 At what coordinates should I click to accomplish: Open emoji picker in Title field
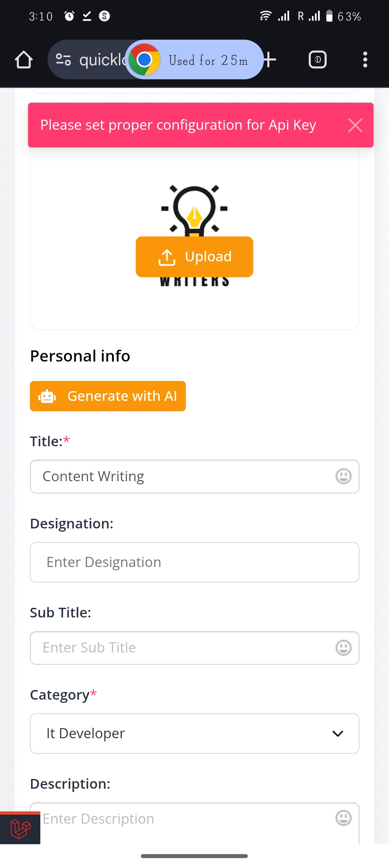(x=343, y=476)
